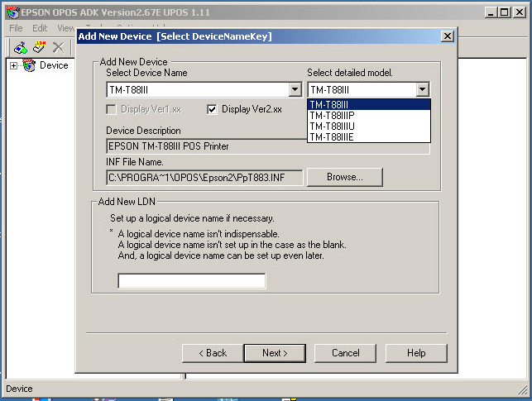Click the Delete X toolbar icon

tap(59, 47)
